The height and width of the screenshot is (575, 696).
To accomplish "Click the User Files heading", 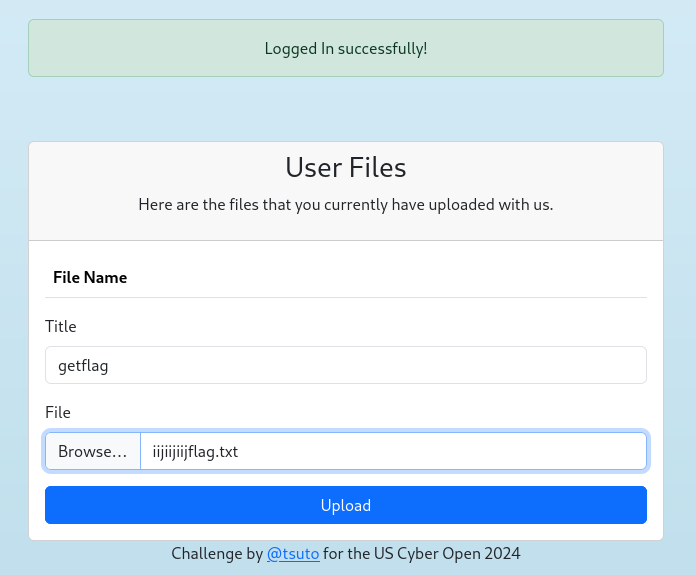I will 346,167.
